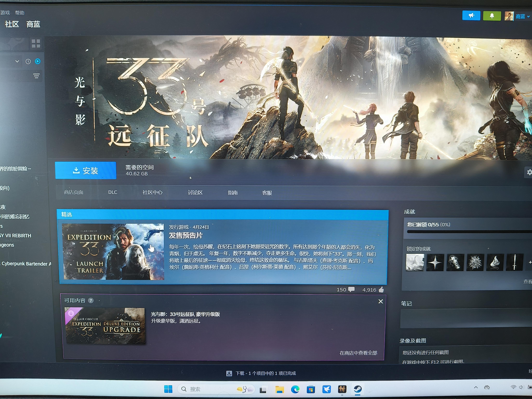Expand the system tray hidden icons chevron
The width and height of the screenshot is (532, 399).
(x=476, y=387)
